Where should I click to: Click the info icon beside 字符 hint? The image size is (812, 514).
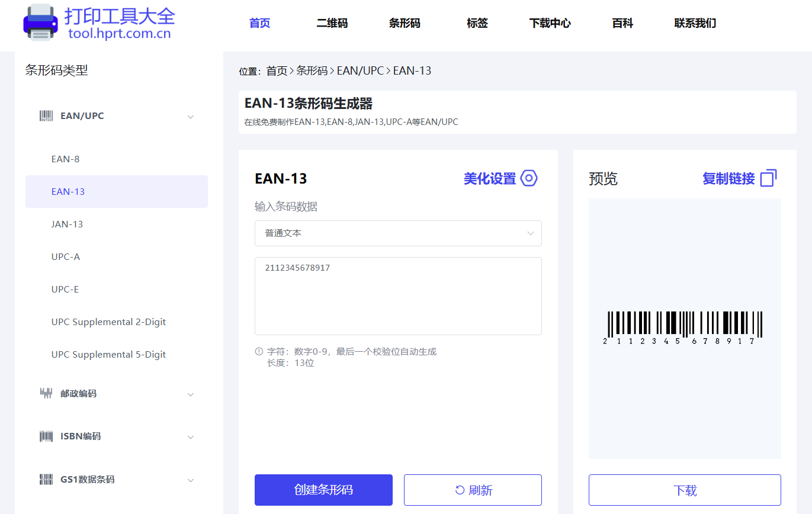point(259,351)
